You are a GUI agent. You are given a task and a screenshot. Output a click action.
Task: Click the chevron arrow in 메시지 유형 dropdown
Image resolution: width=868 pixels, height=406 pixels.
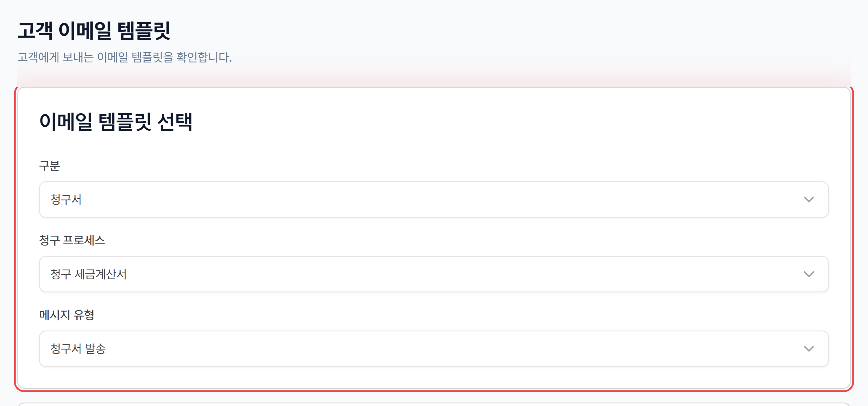809,348
